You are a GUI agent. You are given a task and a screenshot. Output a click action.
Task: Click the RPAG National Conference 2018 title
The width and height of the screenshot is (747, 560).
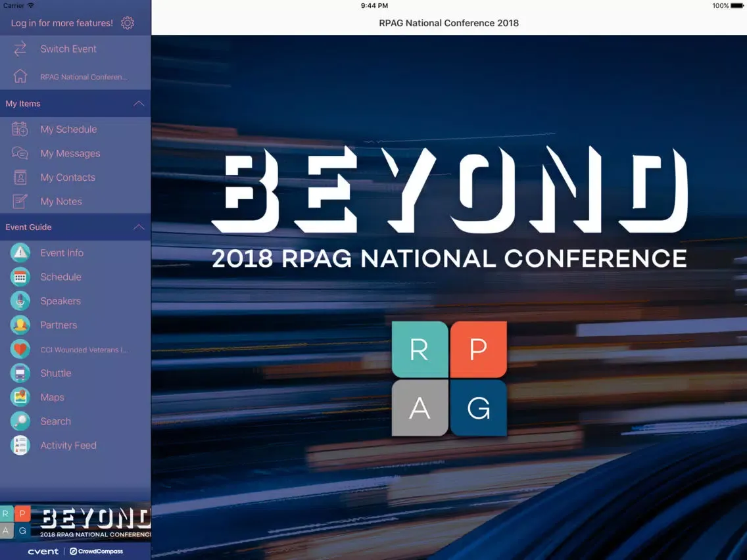(448, 23)
